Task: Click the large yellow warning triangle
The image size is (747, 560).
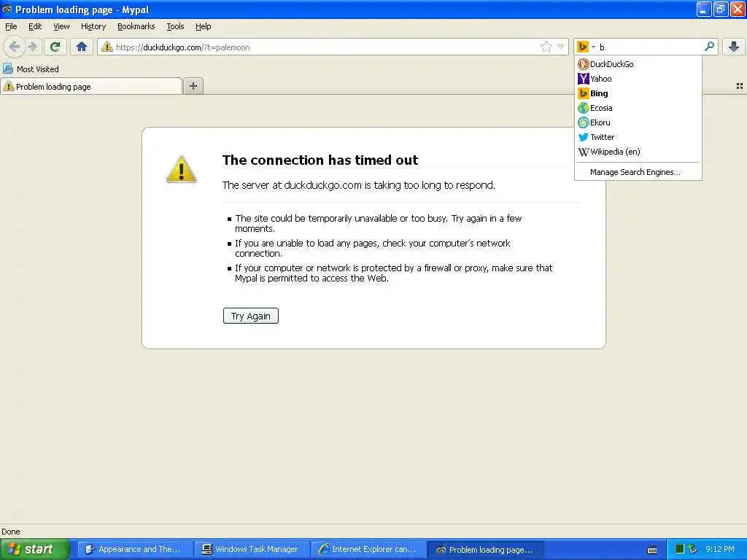Action: click(182, 169)
